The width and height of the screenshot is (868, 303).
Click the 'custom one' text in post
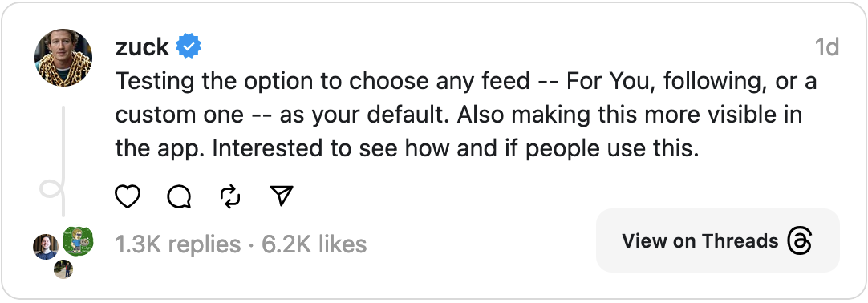tap(179, 115)
